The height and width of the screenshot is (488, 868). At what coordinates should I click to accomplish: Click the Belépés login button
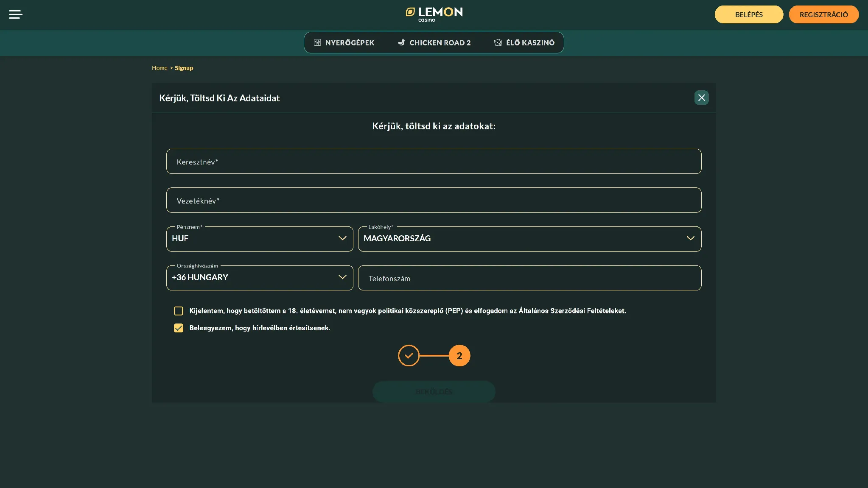tap(749, 14)
